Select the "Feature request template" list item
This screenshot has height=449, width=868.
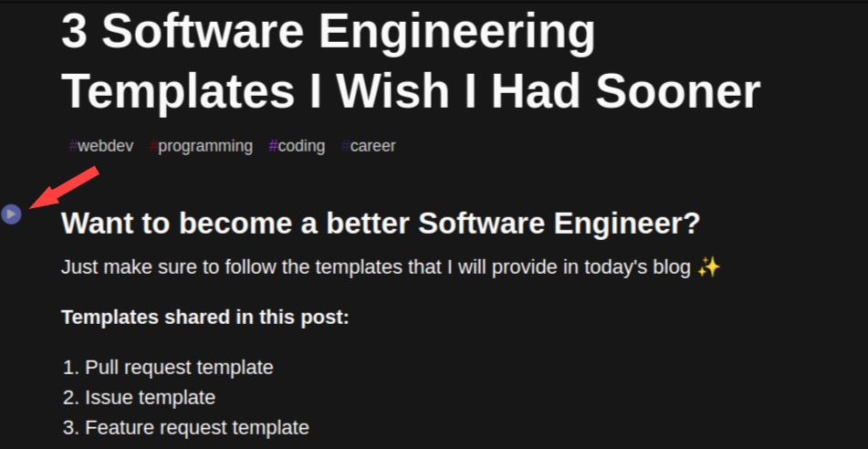(197, 427)
